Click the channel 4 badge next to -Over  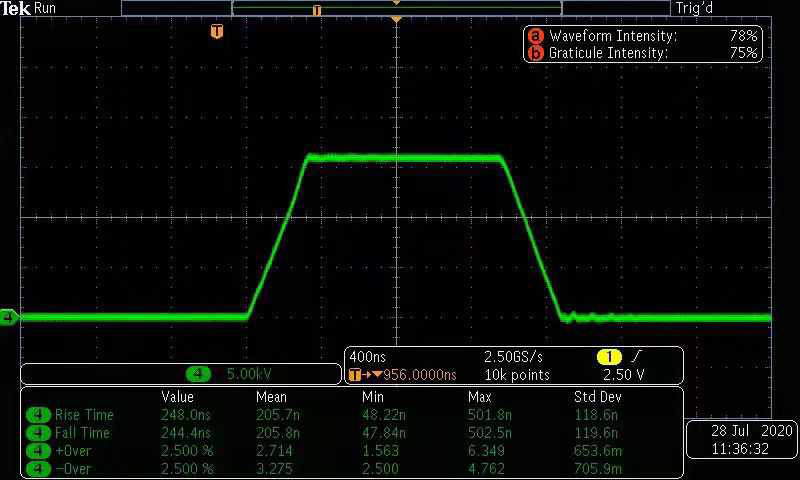tap(38, 469)
